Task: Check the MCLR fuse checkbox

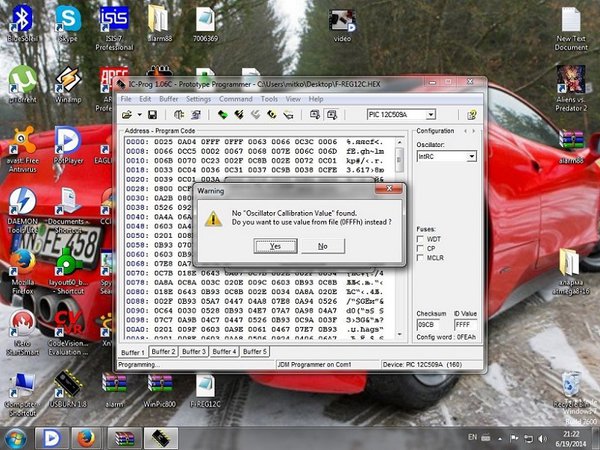Action: (x=420, y=258)
